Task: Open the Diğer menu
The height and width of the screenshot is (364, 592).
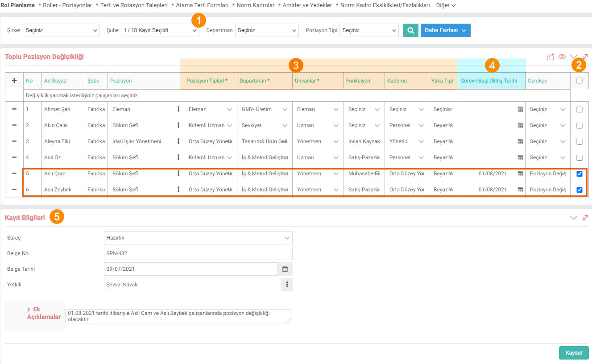Action: [446, 5]
